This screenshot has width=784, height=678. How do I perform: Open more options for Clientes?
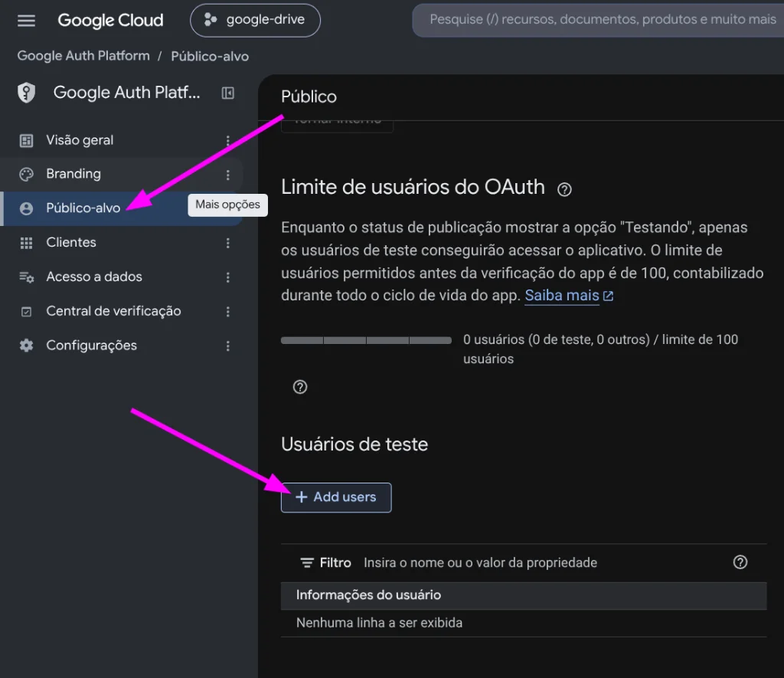tap(228, 243)
